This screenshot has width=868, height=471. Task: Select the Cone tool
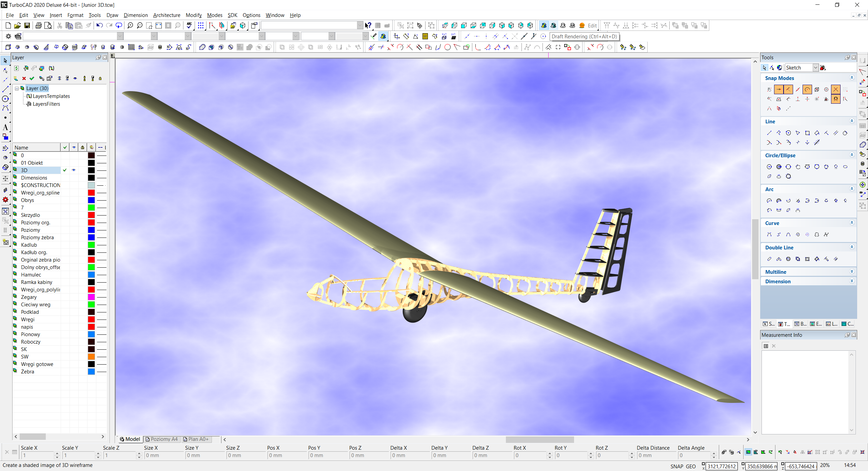46,47
